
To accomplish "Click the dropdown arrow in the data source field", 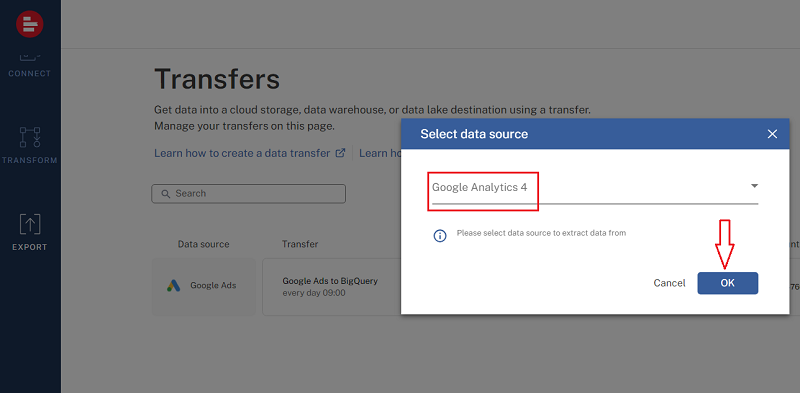I will point(754,186).
